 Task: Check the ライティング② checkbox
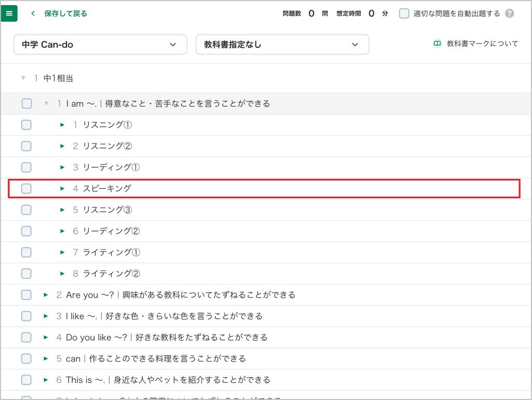pyautogui.click(x=26, y=274)
